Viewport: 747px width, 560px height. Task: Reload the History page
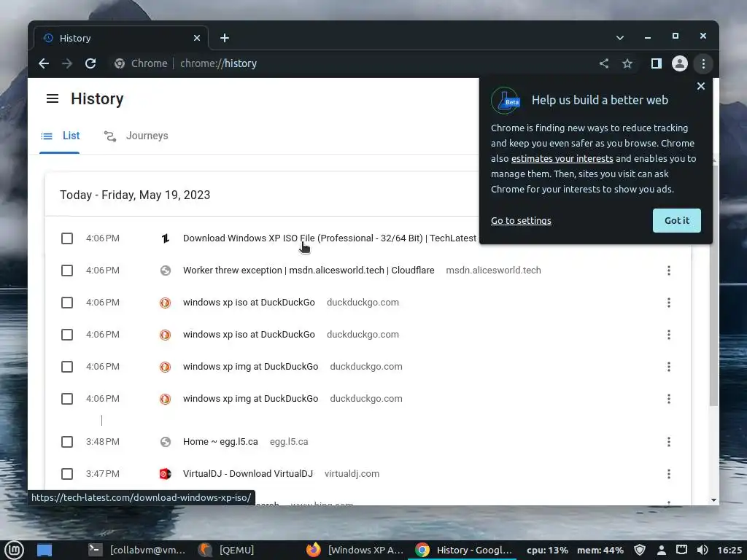pyautogui.click(x=90, y=63)
